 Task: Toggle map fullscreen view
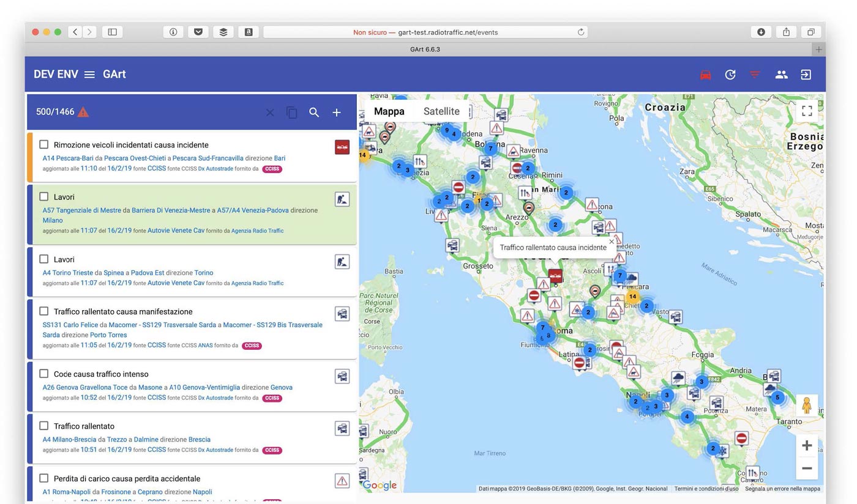coord(807,111)
